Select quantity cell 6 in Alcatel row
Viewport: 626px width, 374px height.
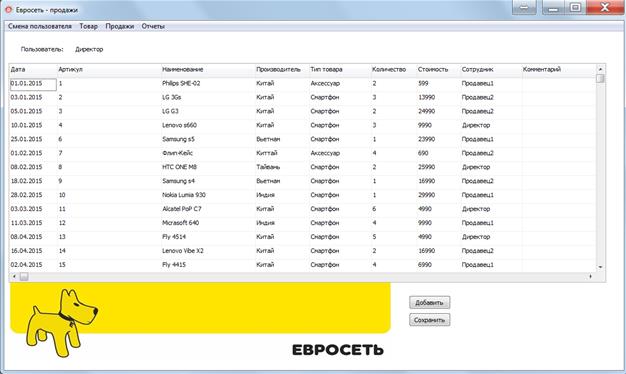point(394,209)
